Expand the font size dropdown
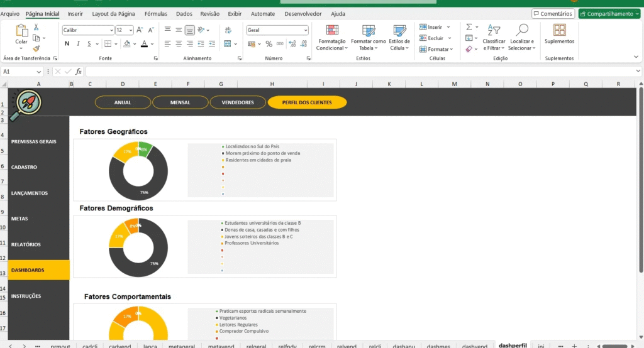 pyautogui.click(x=130, y=30)
